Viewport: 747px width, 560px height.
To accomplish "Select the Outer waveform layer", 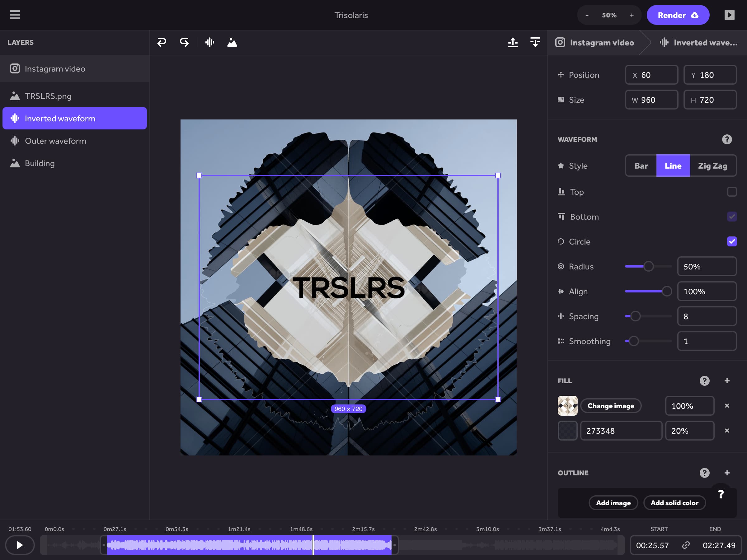I will click(56, 141).
